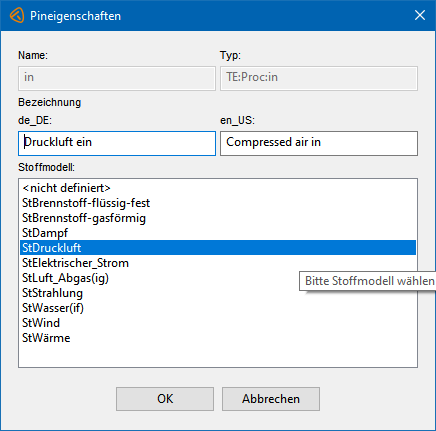
Task: Click the read-only Name field
Action: [x=117, y=78]
